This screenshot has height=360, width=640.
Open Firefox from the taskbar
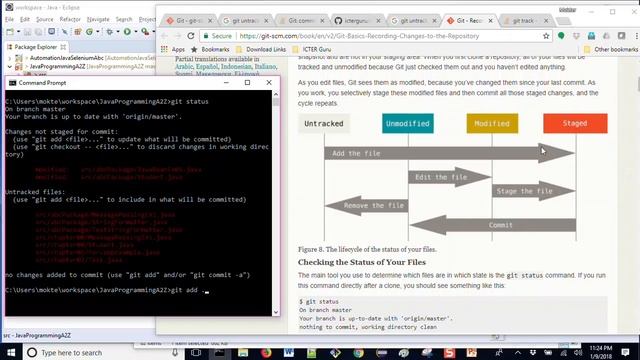(x=266, y=352)
